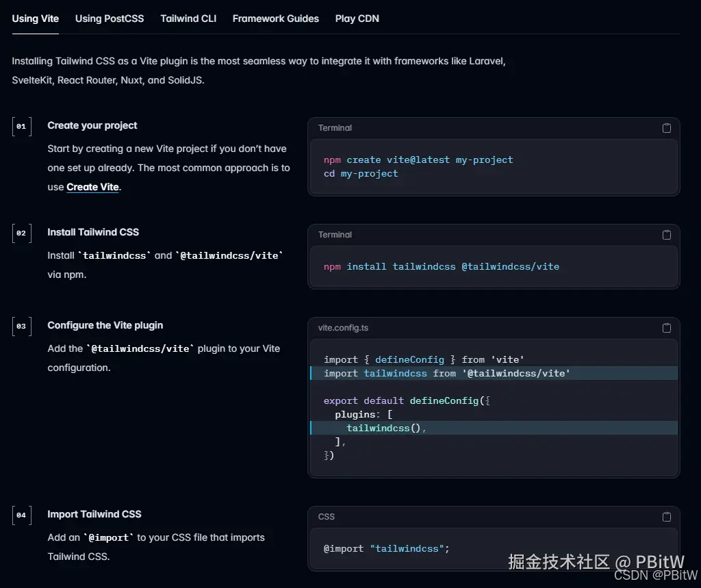Switch to the Using PostCSS tab
Image resolution: width=701 pixels, height=588 pixels.
(110, 18)
